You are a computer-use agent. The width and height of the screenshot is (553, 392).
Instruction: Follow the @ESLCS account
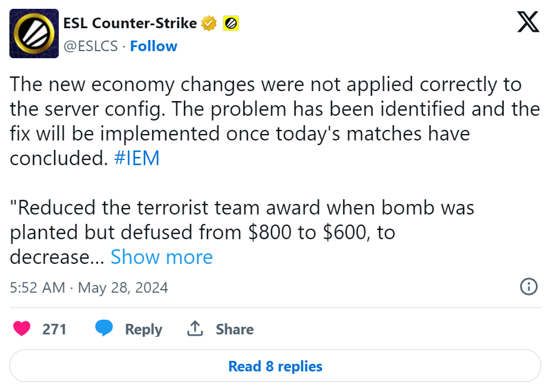coord(153,46)
